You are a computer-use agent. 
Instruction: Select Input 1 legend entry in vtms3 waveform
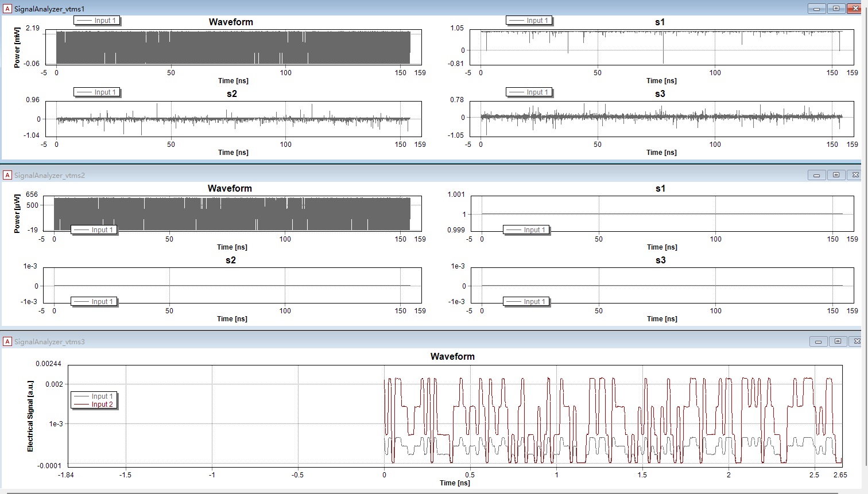[94, 396]
